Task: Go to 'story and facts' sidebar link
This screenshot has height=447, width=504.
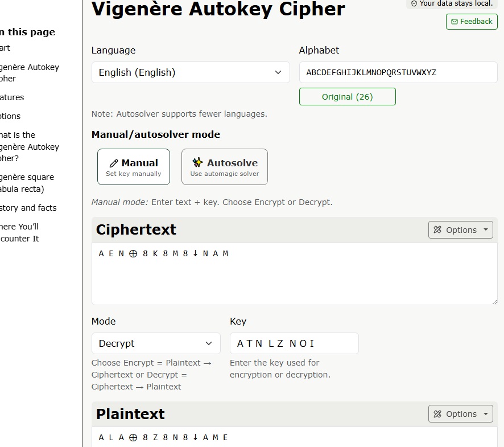Action: pos(28,208)
